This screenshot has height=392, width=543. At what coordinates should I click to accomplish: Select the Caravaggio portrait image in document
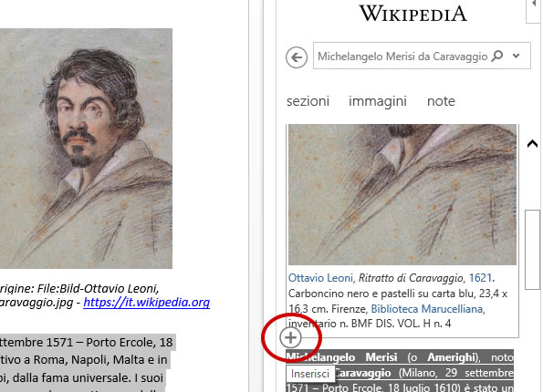pyautogui.click(x=86, y=149)
